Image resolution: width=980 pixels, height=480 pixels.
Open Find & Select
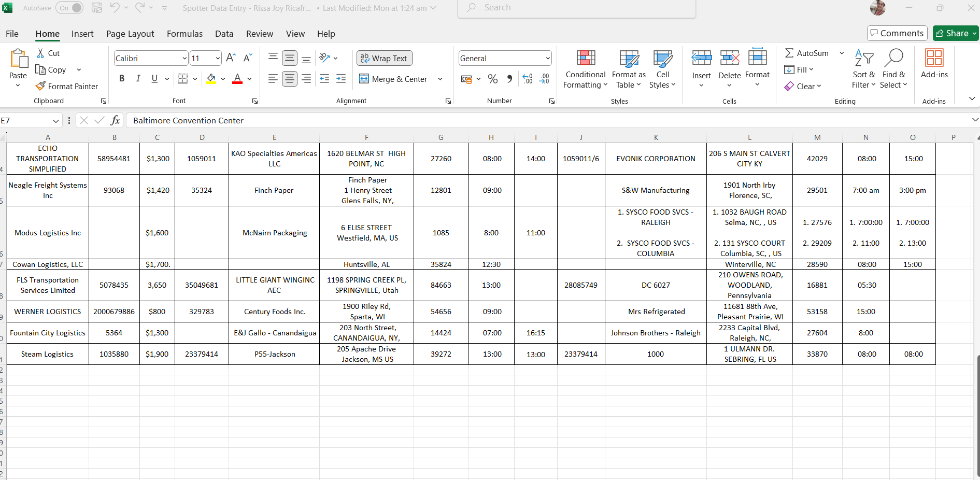[893, 68]
